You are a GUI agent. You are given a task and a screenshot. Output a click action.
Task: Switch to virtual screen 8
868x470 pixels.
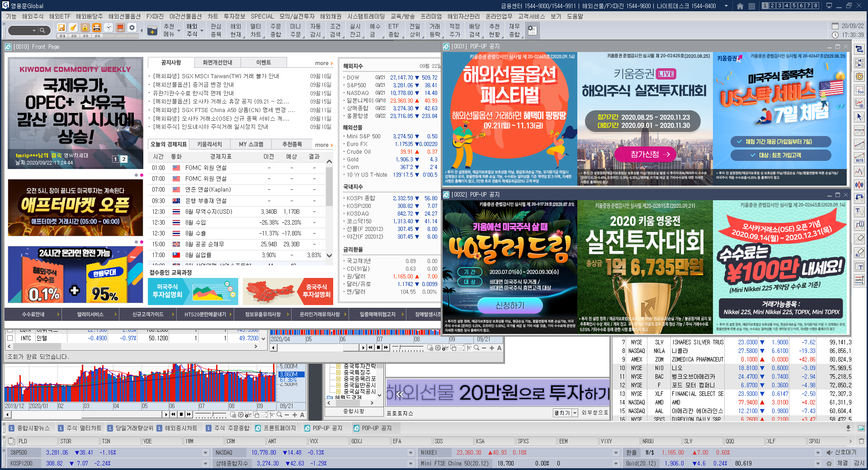click(x=816, y=6)
